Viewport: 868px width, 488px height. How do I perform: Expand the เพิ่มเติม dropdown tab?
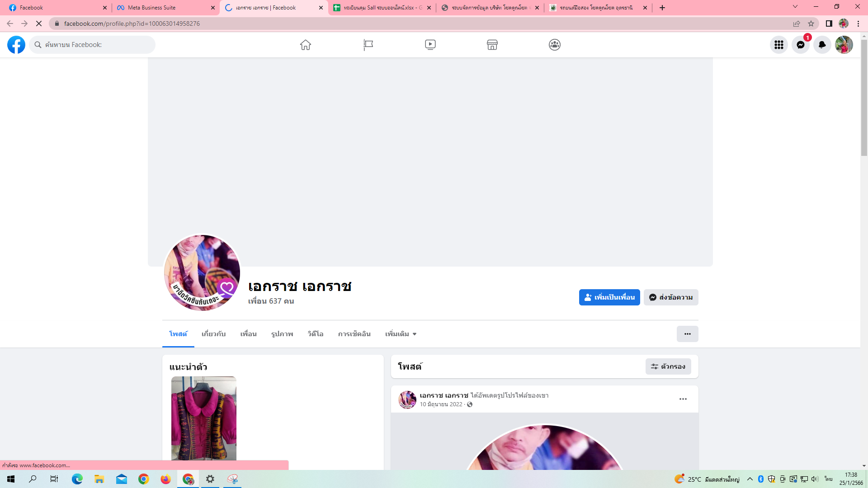click(x=401, y=334)
